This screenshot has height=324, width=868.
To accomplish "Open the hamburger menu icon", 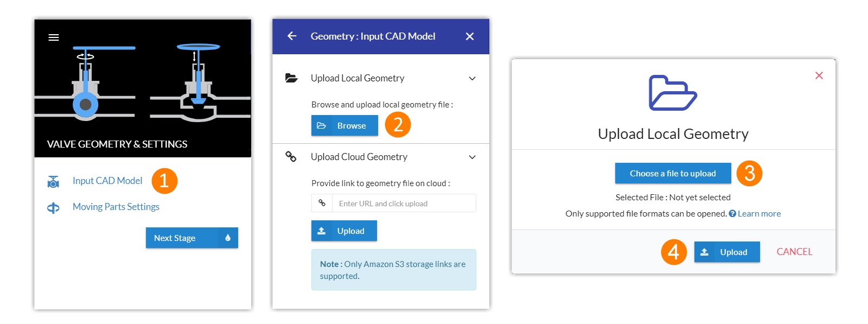I will pos(54,37).
